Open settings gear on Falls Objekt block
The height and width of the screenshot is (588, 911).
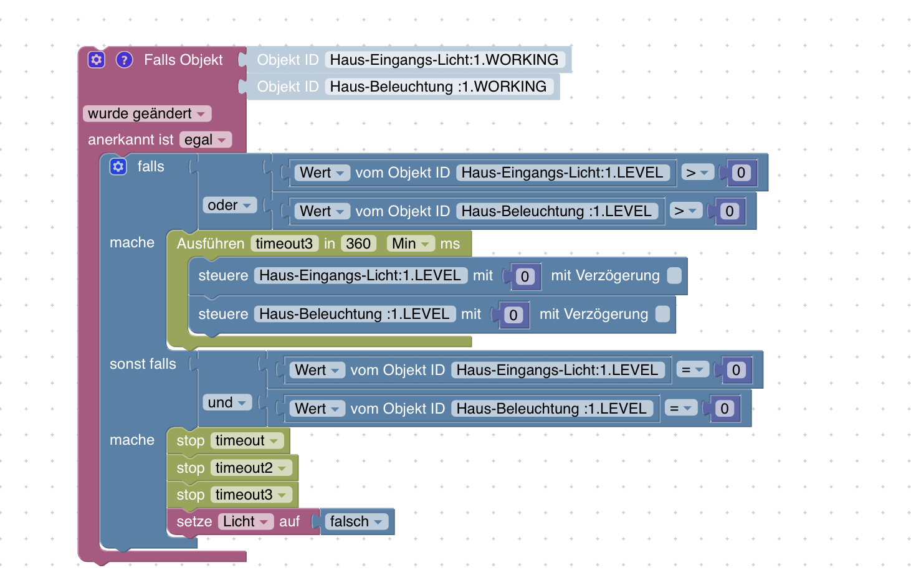96,60
